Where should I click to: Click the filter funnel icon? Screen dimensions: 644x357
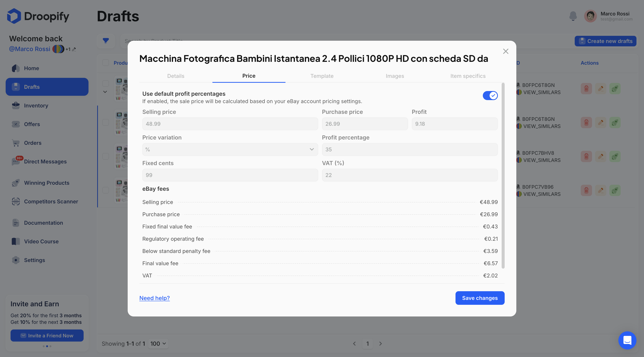click(x=106, y=41)
